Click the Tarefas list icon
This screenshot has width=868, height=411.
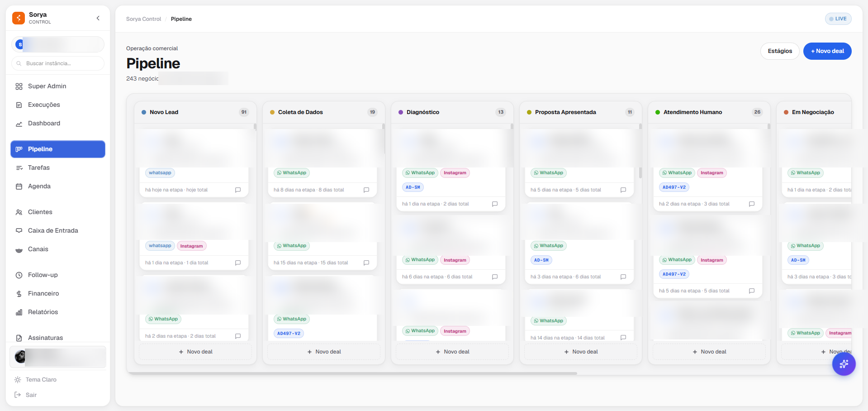[x=19, y=168]
